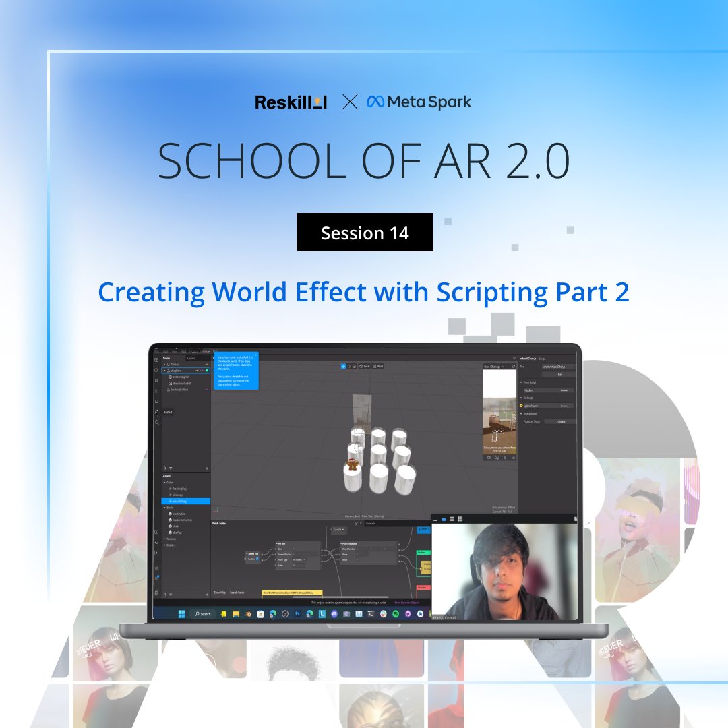Select ambientLight0 in Scene tree
The height and width of the screenshot is (728, 728).
[x=179, y=377]
